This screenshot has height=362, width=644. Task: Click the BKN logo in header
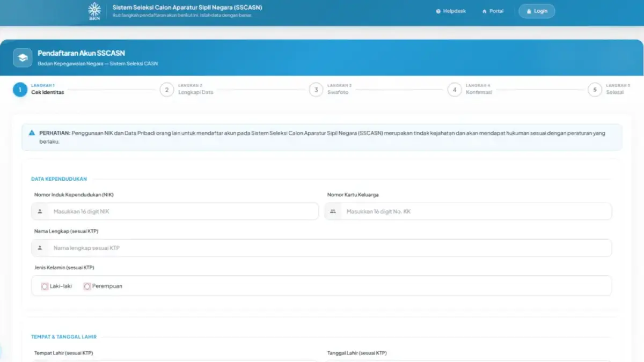tap(94, 11)
